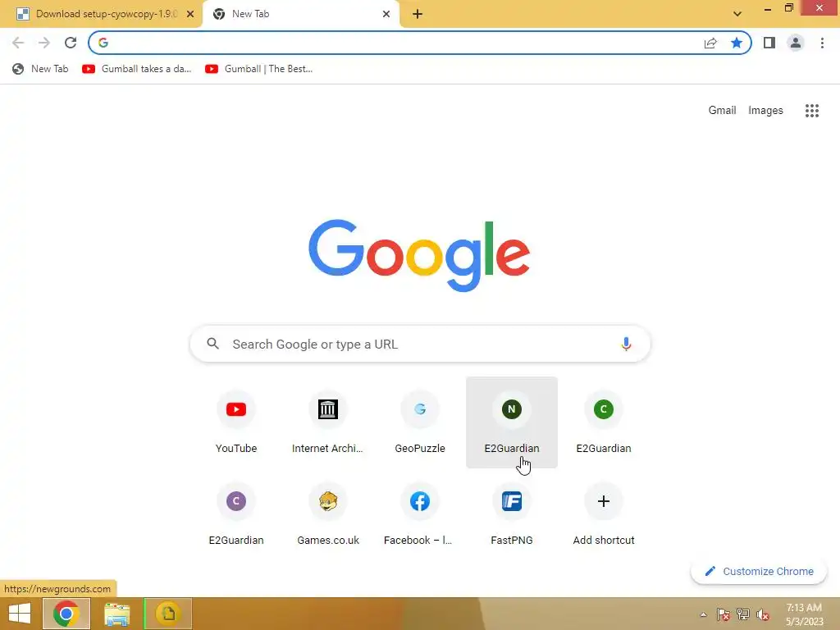Open the taskbar clock and date
Viewport: 840px width, 630px height.
[x=804, y=614]
